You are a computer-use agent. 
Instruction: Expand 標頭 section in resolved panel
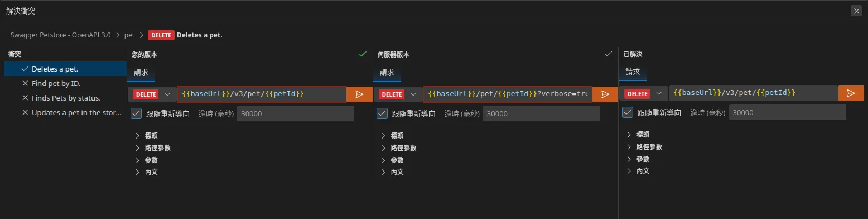(x=638, y=135)
